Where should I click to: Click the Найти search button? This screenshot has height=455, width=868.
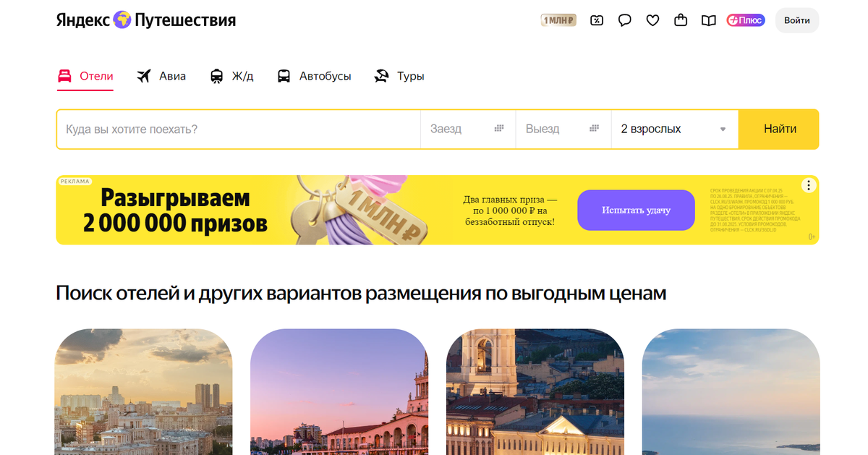click(780, 129)
